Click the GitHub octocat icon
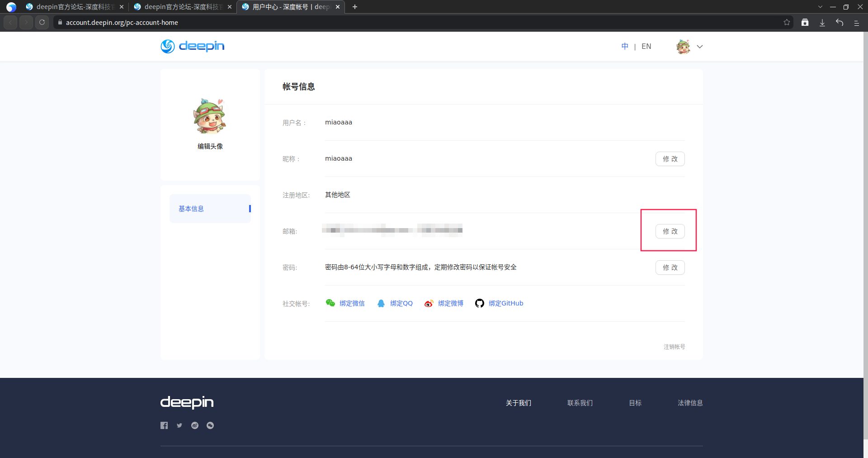 pos(480,303)
